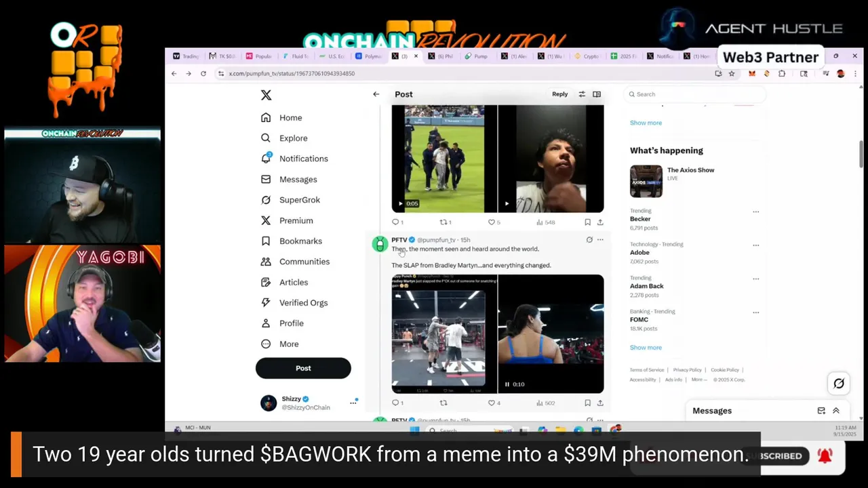Click the X logo above Home
The width and height of the screenshot is (868, 488).
[266, 96]
